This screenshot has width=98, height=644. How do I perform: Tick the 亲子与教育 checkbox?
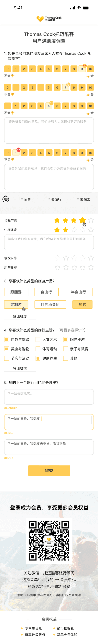[x=66, y=349]
